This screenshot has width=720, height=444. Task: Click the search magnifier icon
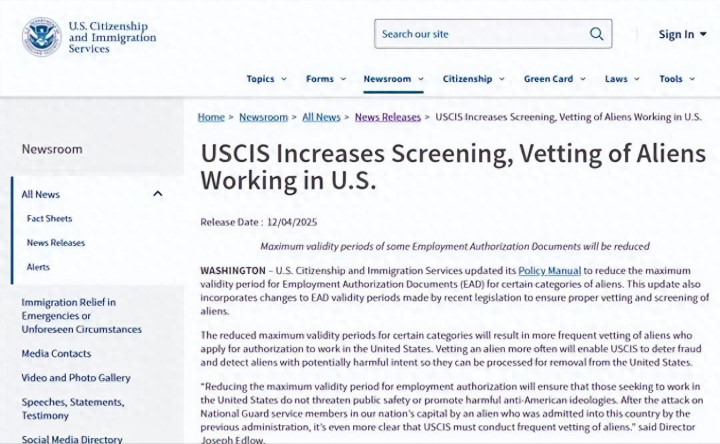click(x=597, y=34)
